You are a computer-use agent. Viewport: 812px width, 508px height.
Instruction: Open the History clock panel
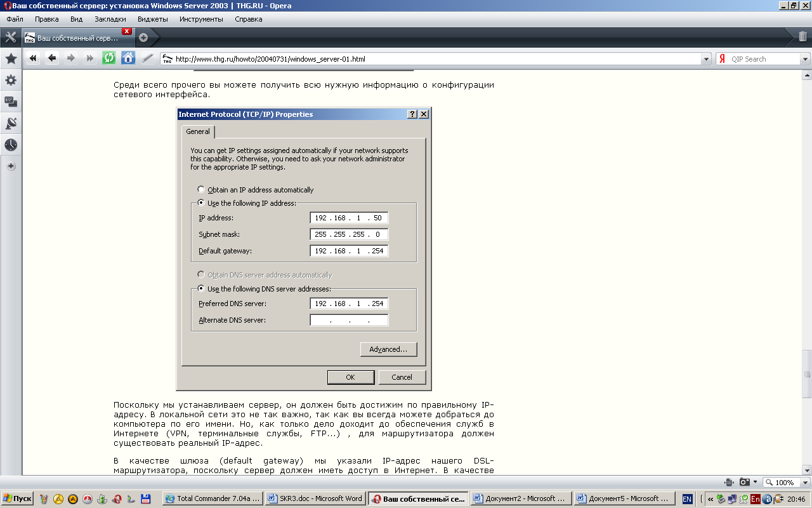(11, 145)
